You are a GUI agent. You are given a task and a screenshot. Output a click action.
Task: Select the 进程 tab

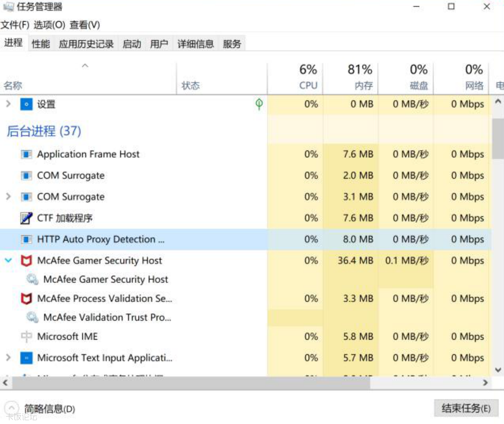point(13,43)
